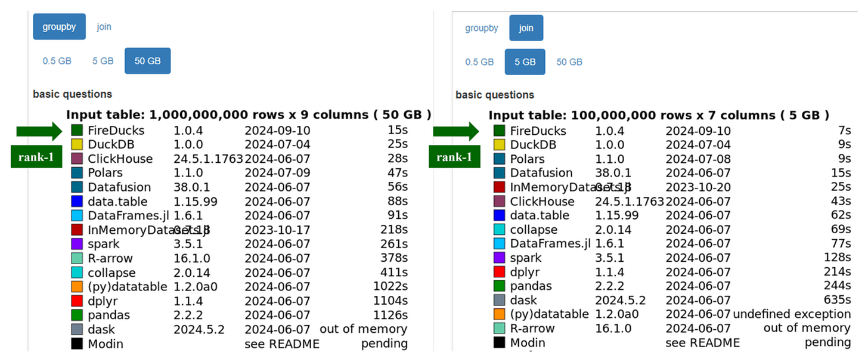868x362 pixels.
Task: Click the left green rank-1 arrow
Action: click(39, 131)
